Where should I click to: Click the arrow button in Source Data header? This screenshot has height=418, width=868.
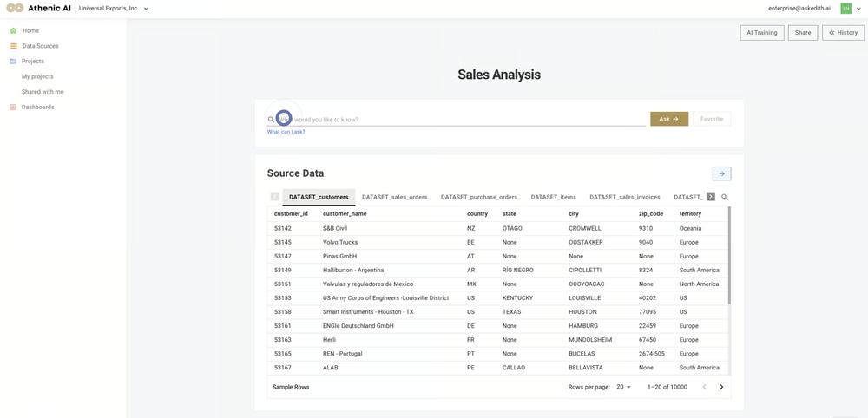721,173
